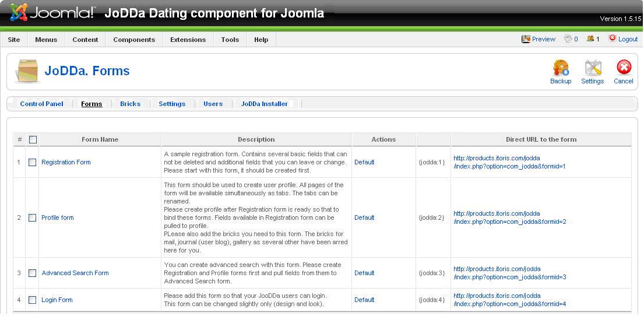Check the Registration Form row checkbox

click(33, 162)
